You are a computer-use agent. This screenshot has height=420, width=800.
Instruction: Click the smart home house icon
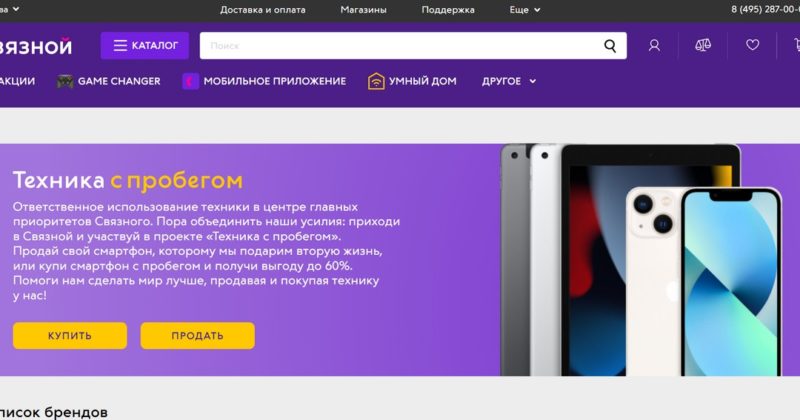[376, 81]
